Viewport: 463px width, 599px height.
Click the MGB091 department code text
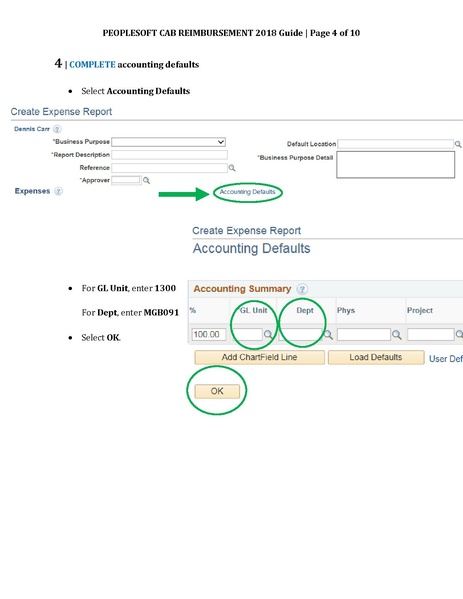point(161,312)
